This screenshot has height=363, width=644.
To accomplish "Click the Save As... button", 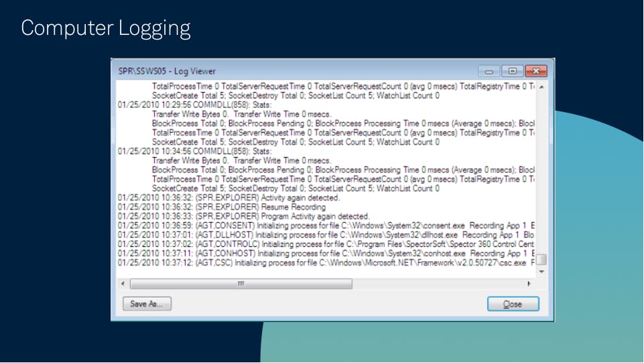I will 147,304.
